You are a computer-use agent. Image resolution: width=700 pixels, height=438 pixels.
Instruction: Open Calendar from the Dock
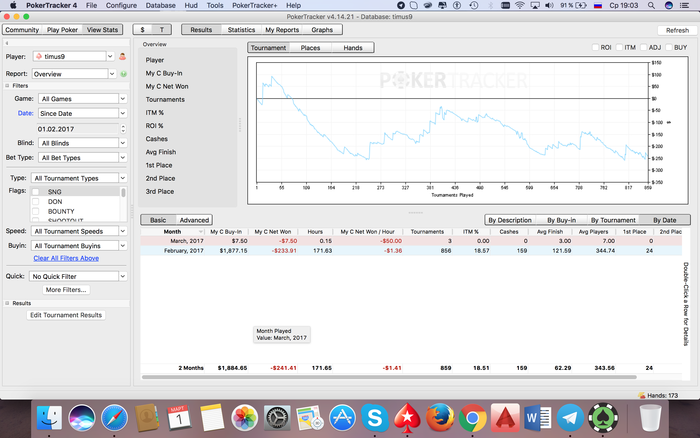(179, 418)
